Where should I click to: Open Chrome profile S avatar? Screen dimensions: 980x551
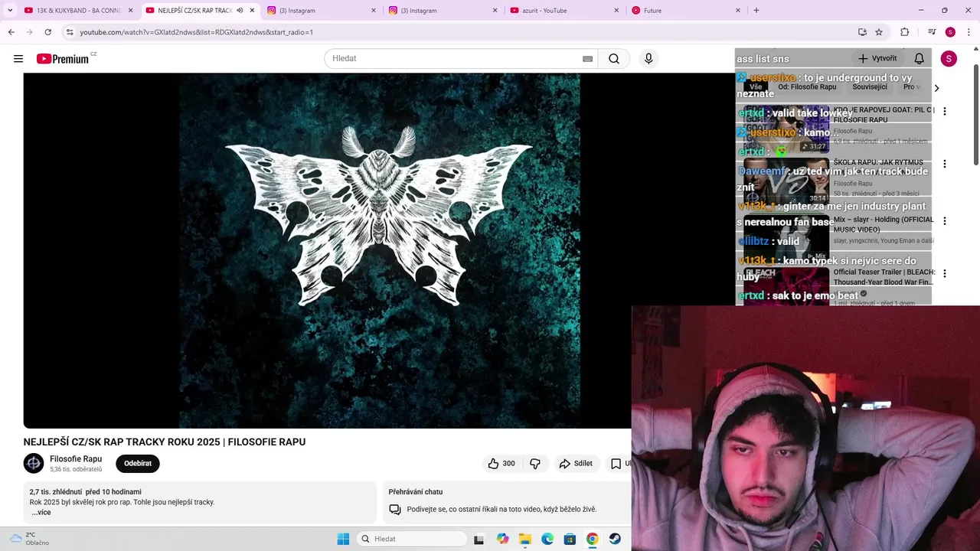(950, 32)
